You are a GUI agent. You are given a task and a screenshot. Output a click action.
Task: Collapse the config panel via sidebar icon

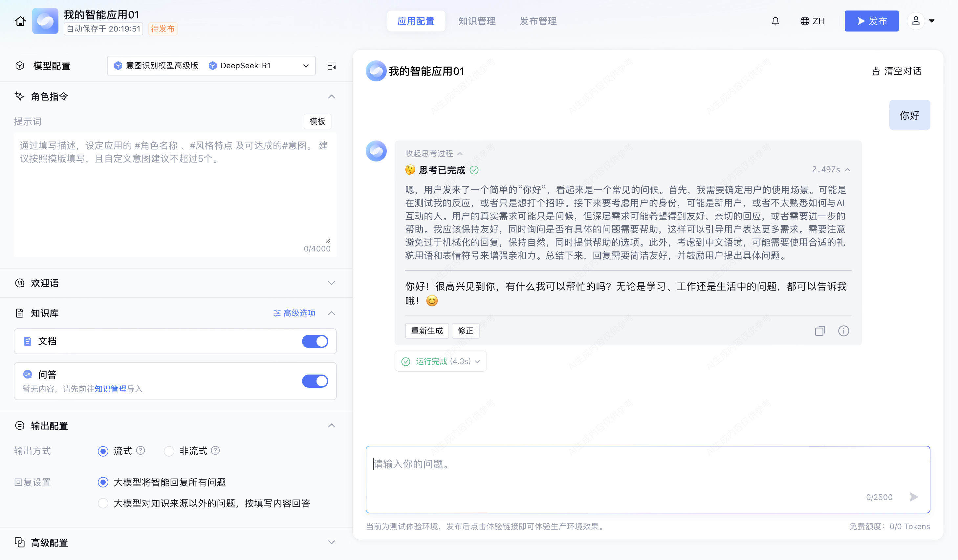point(332,66)
